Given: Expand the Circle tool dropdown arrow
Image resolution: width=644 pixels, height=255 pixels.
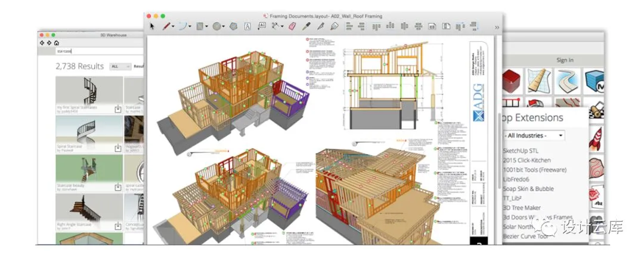Looking at the screenshot, I should coord(224,26).
